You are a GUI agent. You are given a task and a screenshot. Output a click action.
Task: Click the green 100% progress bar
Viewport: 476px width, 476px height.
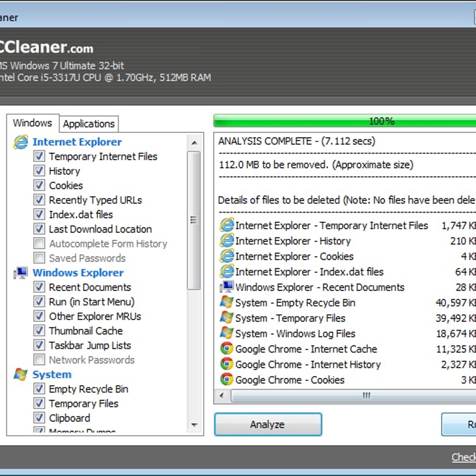[x=345, y=121]
